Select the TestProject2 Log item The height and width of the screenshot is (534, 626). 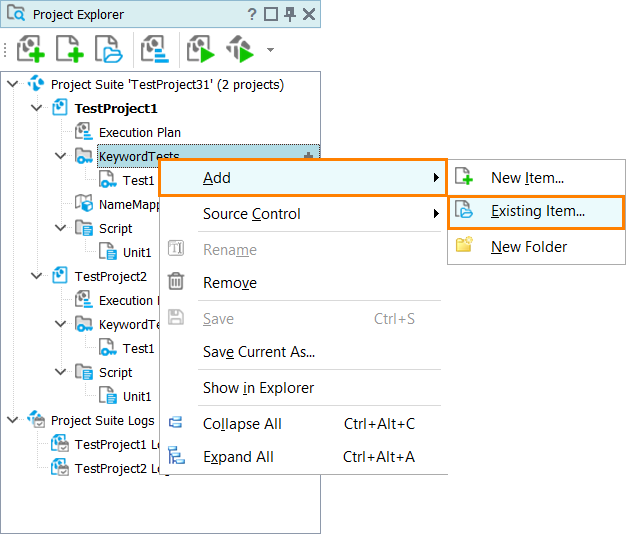click(117, 469)
